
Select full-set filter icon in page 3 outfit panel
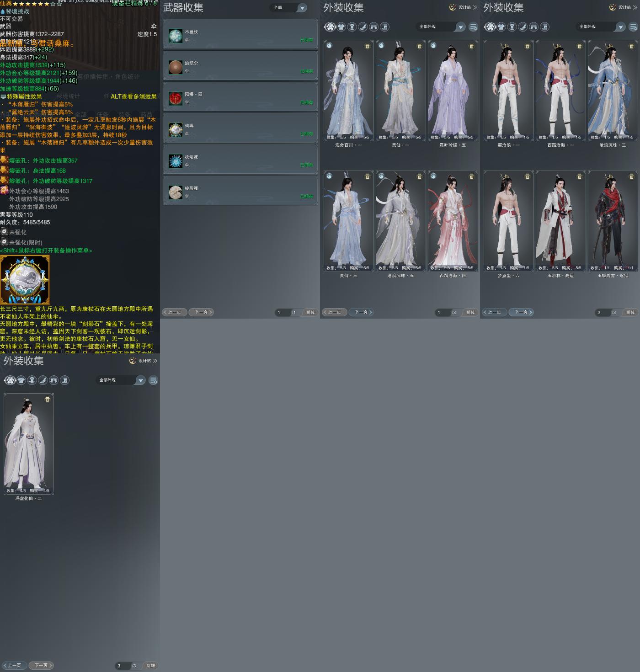click(10, 380)
